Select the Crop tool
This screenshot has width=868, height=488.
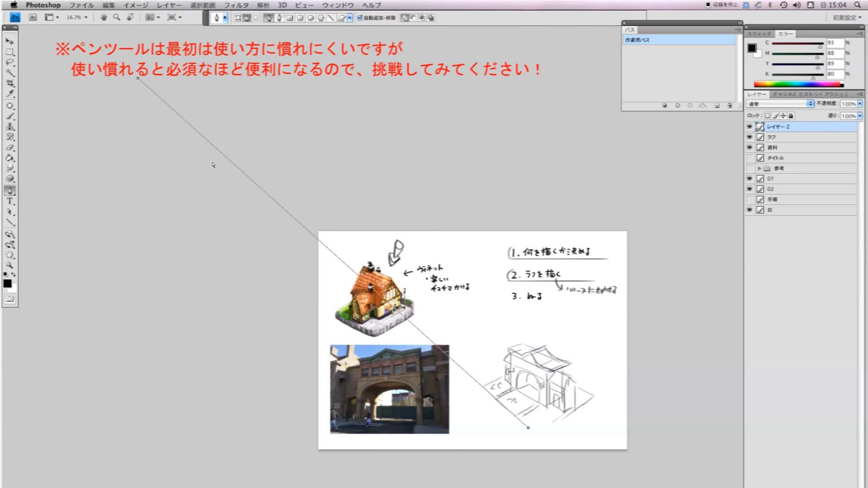(x=9, y=83)
